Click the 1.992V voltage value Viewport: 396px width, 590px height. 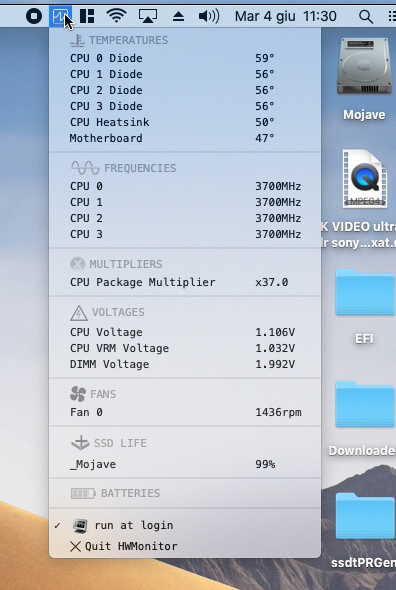tap(275, 364)
